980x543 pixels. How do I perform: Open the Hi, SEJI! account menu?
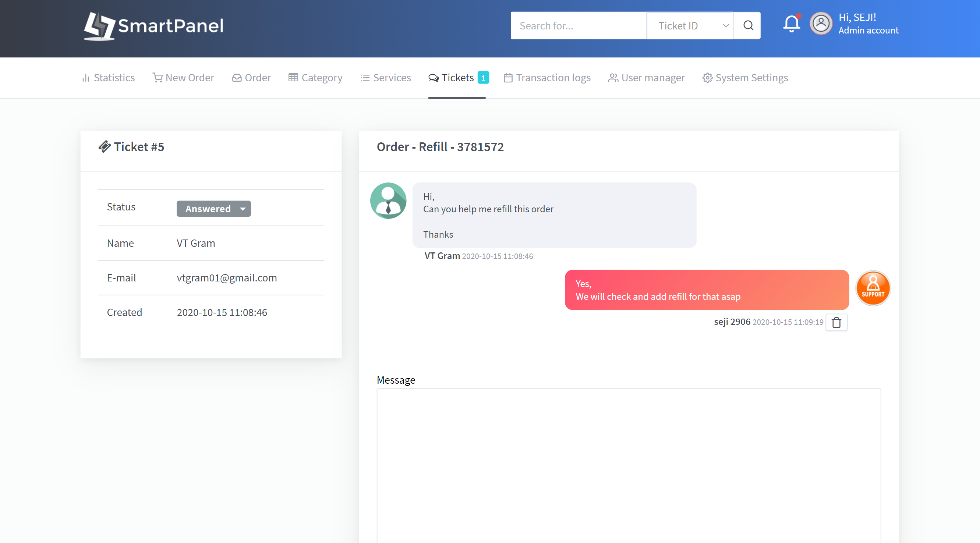coord(868,24)
